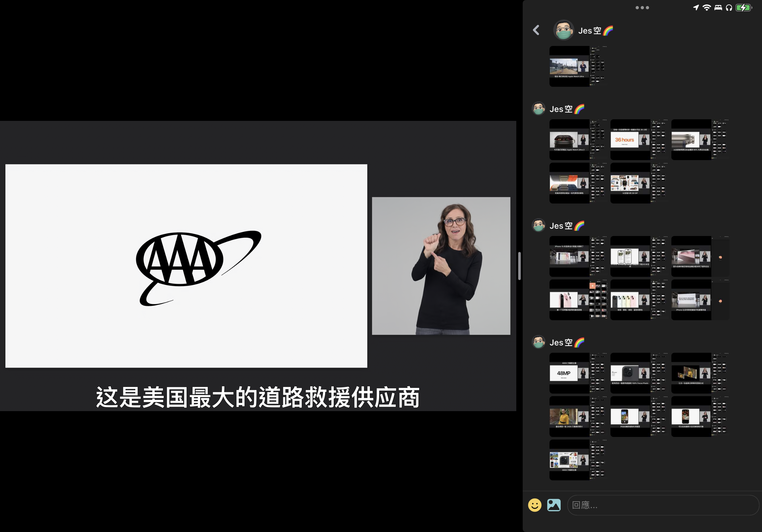Open the colorful watch bands thumbnail

pos(579,183)
